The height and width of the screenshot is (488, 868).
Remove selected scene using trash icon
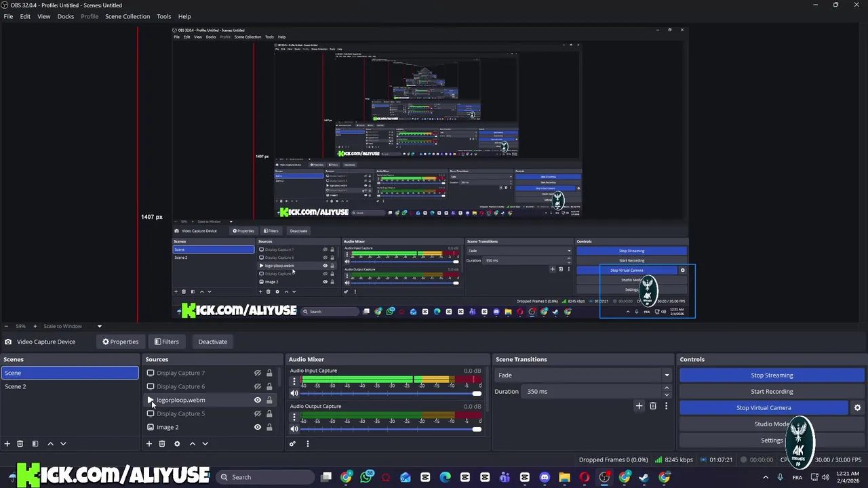click(20, 444)
